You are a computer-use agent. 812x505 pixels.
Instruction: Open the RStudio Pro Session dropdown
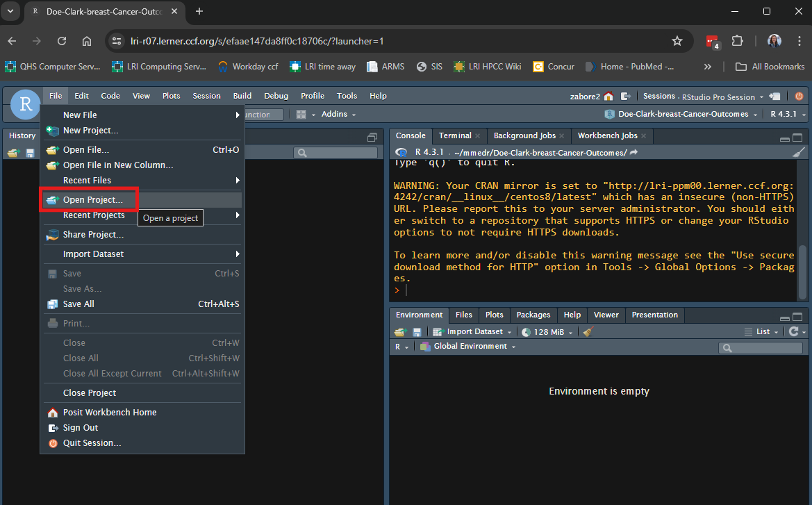pos(723,97)
